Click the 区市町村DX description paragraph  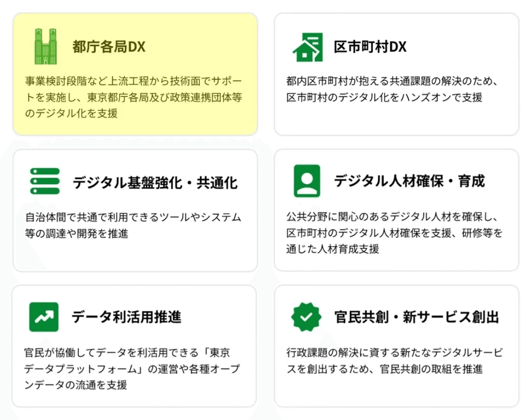[x=392, y=89]
